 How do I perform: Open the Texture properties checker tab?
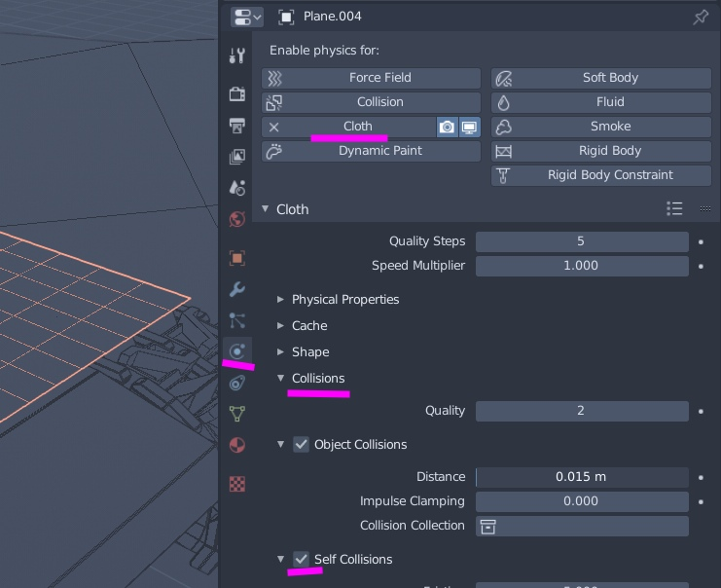click(x=237, y=484)
